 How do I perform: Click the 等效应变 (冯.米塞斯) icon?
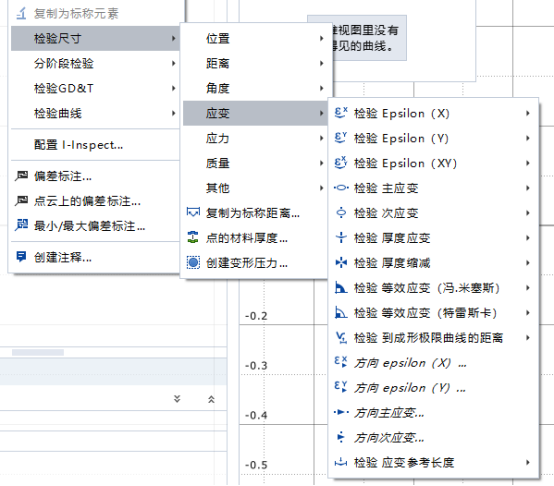pos(341,288)
